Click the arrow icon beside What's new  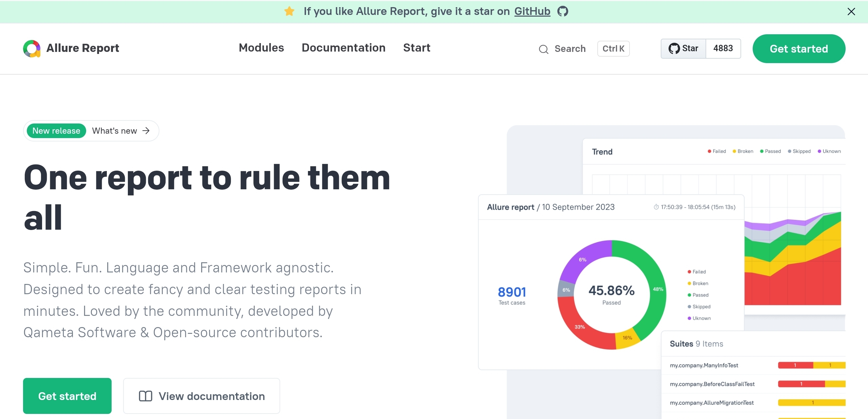pos(146,131)
